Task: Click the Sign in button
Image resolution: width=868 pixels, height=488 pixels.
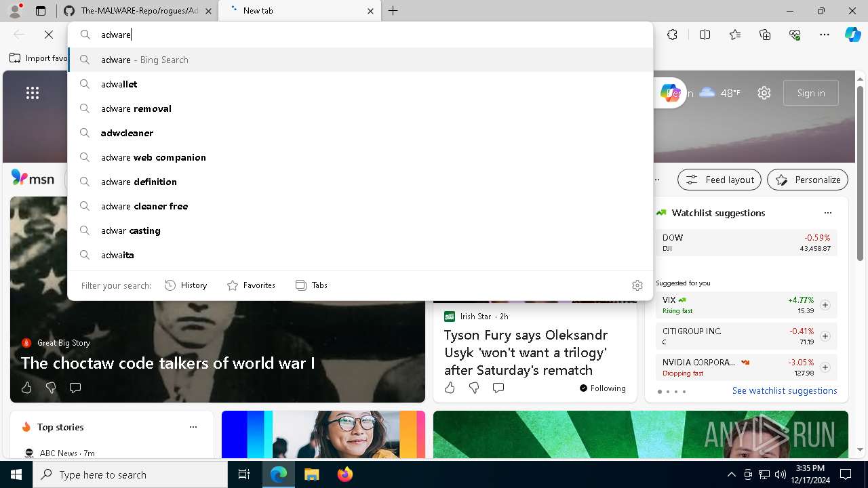Action: pyautogui.click(x=811, y=93)
